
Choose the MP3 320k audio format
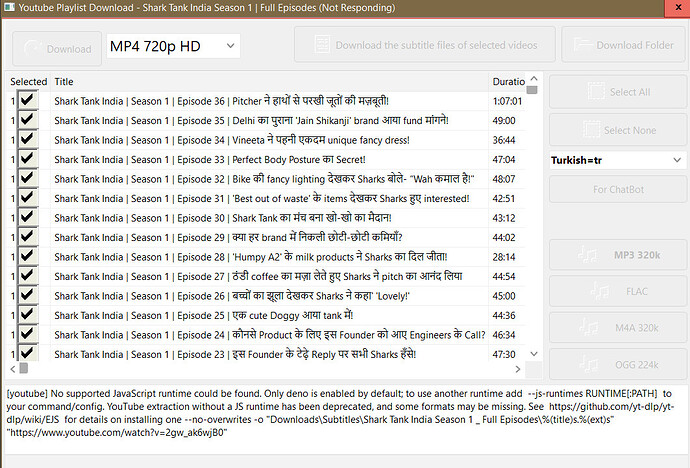(618, 255)
